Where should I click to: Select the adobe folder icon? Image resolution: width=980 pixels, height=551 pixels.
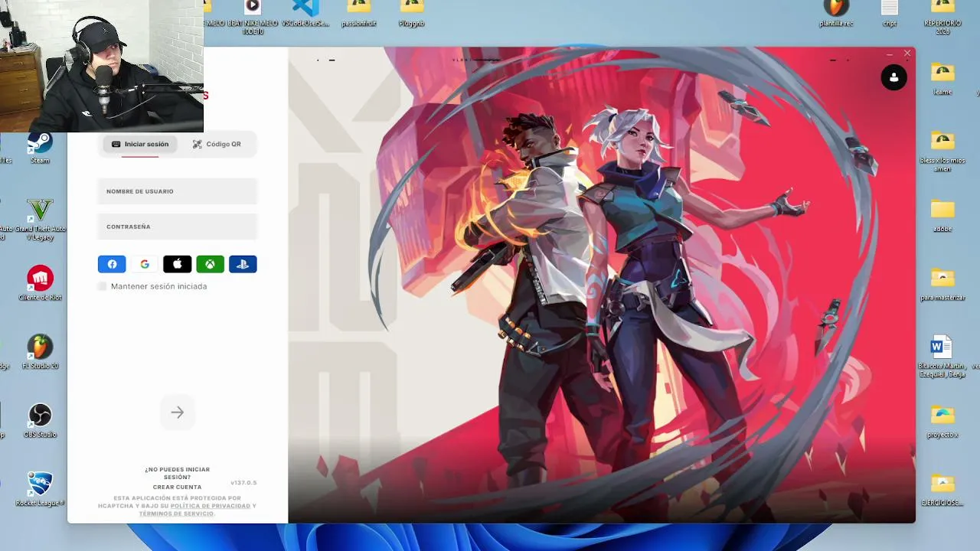[942, 216]
